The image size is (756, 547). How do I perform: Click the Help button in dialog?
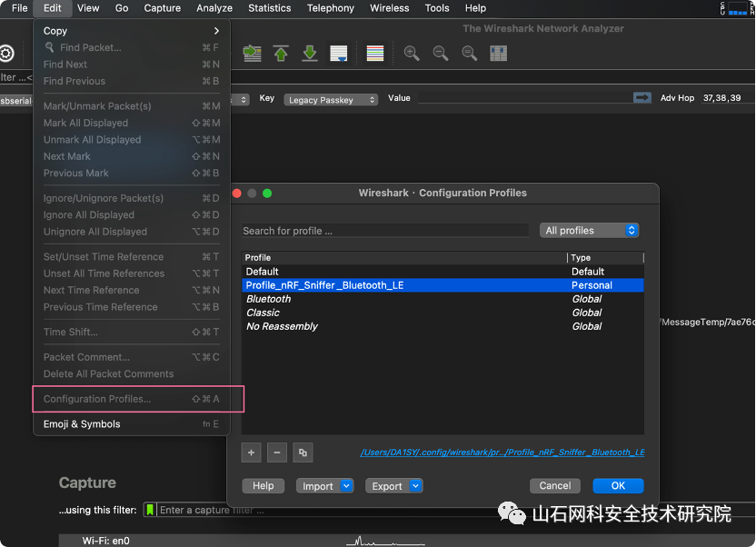pos(264,486)
